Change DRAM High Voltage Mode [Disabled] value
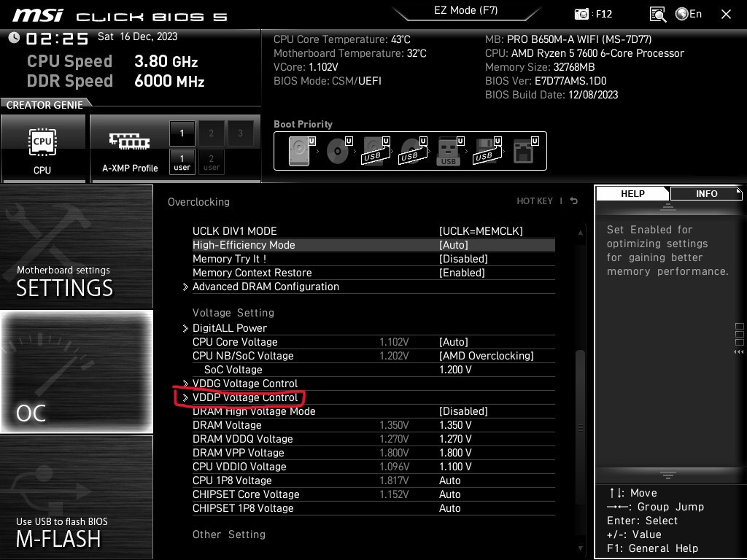The height and width of the screenshot is (560, 747). pos(463,411)
